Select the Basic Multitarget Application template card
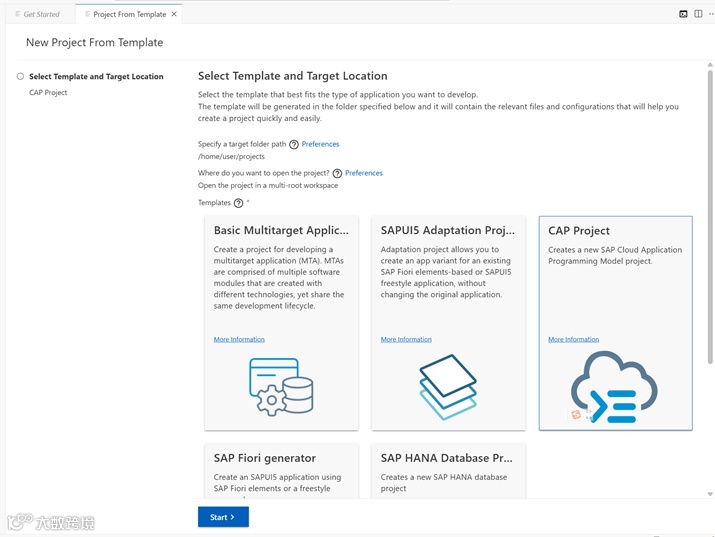This screenshot has width=715, height=537. [281, 323]
